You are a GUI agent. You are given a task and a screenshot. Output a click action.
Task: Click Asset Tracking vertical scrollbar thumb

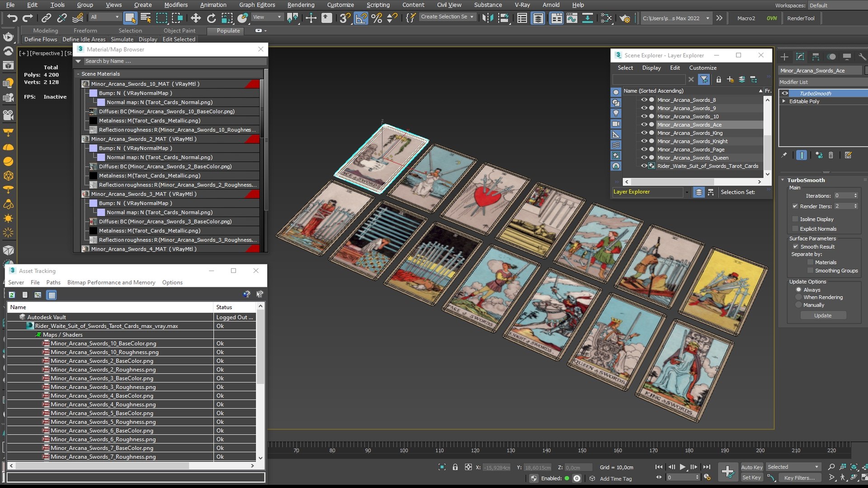[x=260, y=347]
